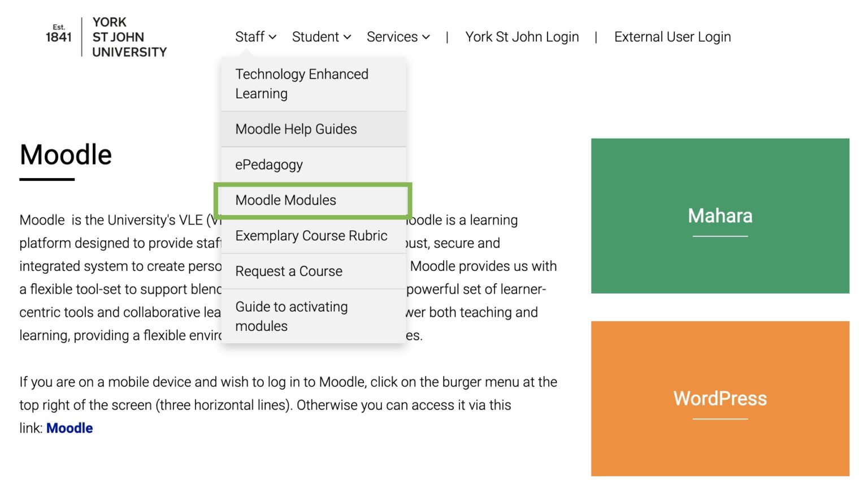Open Technology Enhanced Learning entry
Viewport: 868px width, 491px height.
point(302,83)
